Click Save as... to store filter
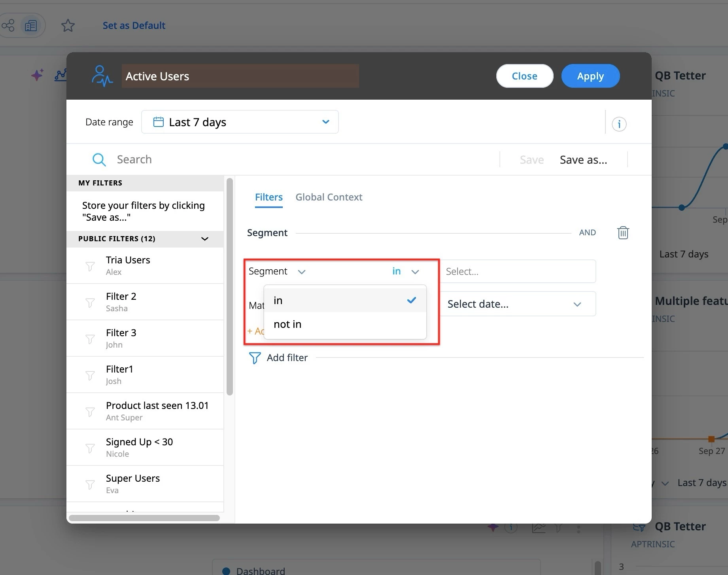The height and width of the screenshot is (575, 728). tap(583, 160)
